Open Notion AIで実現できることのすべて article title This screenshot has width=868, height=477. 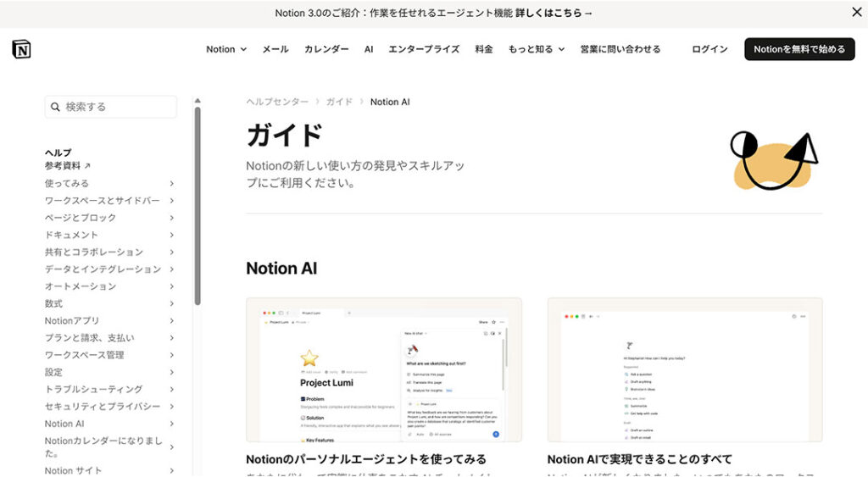[639, 459]
